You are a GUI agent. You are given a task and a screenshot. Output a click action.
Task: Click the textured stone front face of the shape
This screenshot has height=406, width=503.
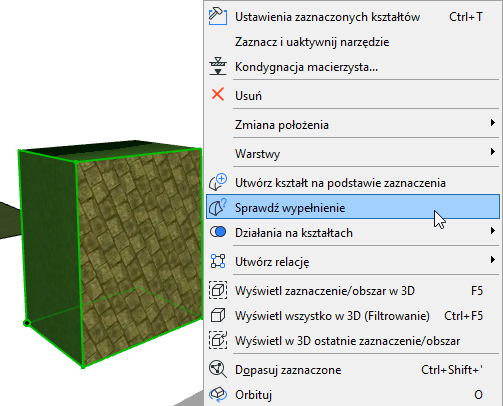click(140, 257)
